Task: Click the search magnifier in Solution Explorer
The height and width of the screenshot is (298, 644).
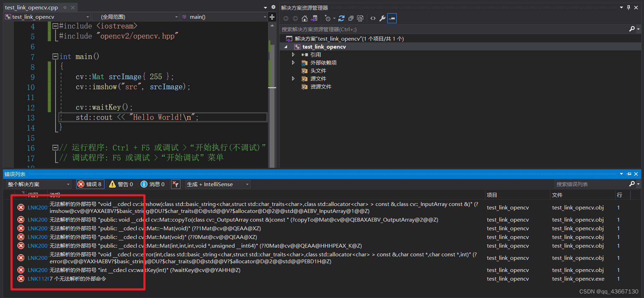Action: [632, 29]
